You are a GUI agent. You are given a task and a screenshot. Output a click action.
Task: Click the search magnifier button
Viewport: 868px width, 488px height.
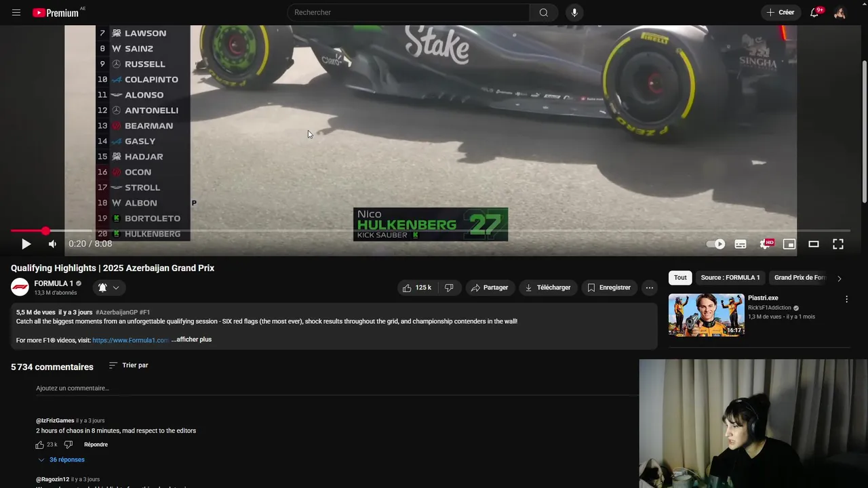pos(544,12)
